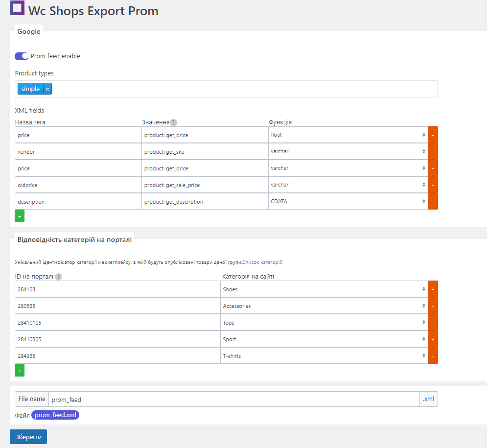Edit the portal ID field 284103
The height and width of the screenshot is (448, 487).
click(118, 289)
